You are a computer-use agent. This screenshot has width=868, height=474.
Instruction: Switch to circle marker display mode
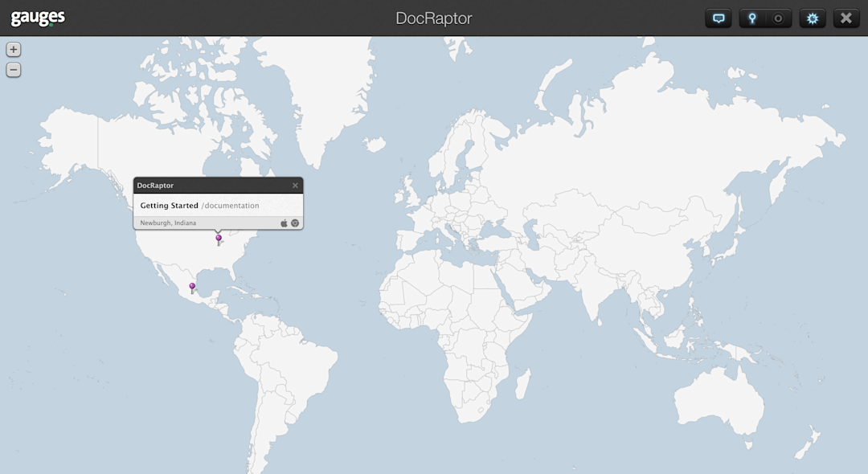pos(778,18)
